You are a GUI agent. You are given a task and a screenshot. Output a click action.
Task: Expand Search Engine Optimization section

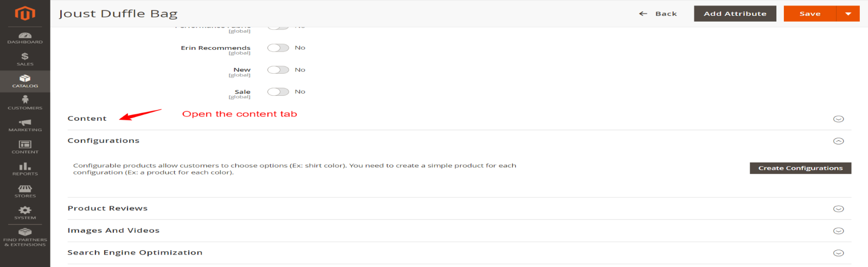click(838, 253)
